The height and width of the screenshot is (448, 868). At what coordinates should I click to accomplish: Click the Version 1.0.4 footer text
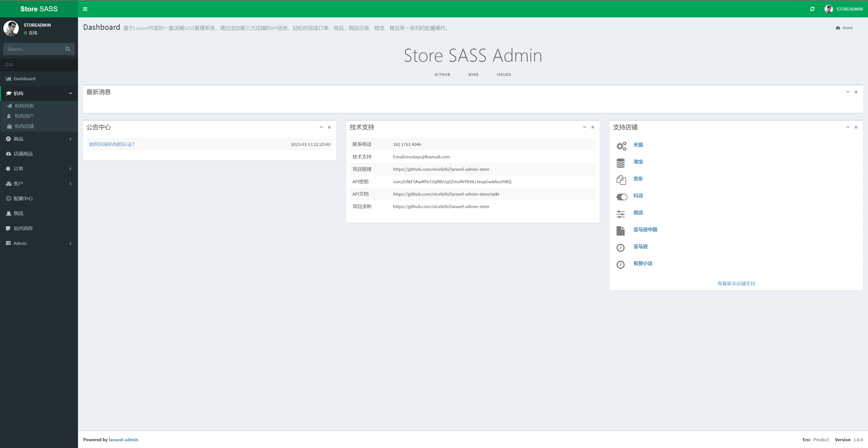[x=849, y=440]
